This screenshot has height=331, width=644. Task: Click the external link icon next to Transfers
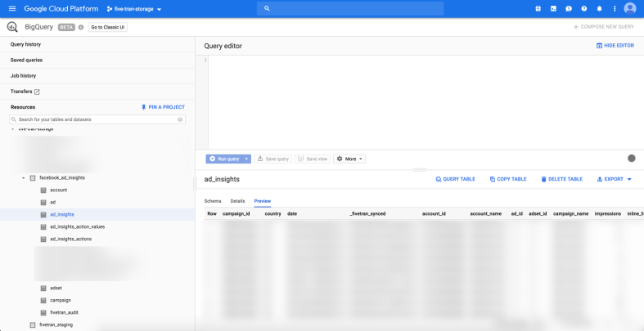point(37,92)
